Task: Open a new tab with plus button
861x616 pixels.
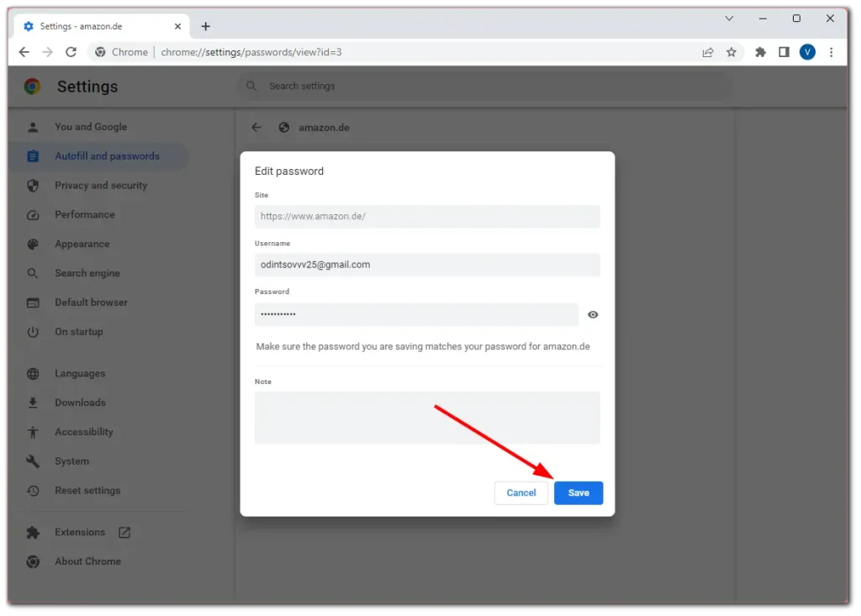Action: tap(206, 26)
